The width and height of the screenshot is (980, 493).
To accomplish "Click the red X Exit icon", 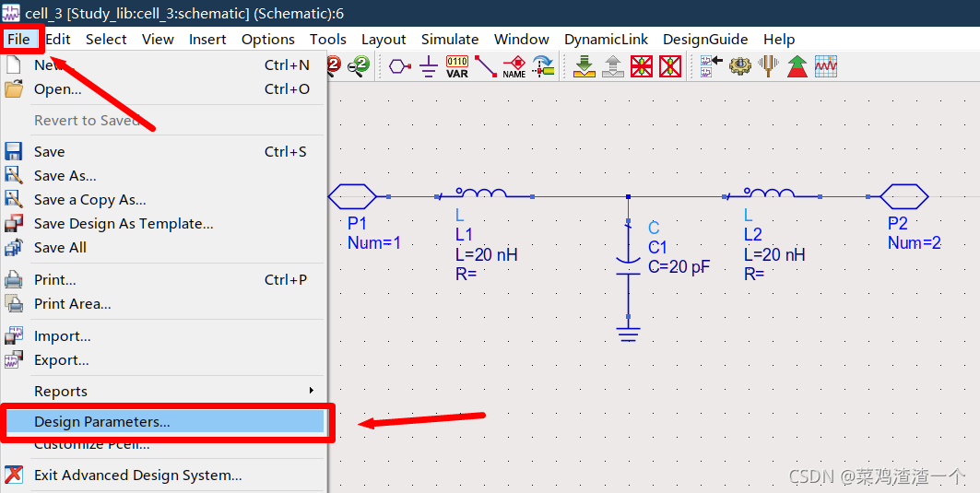I will point(14,475).
